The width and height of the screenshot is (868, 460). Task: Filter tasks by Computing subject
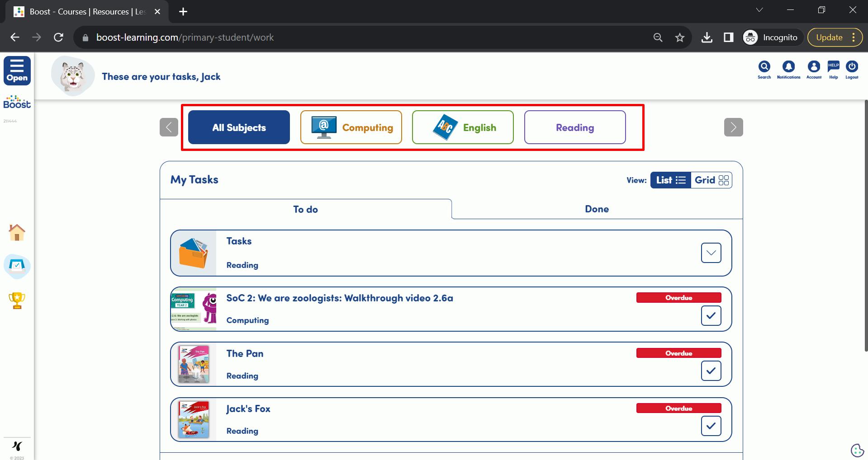tap(351, 127)
